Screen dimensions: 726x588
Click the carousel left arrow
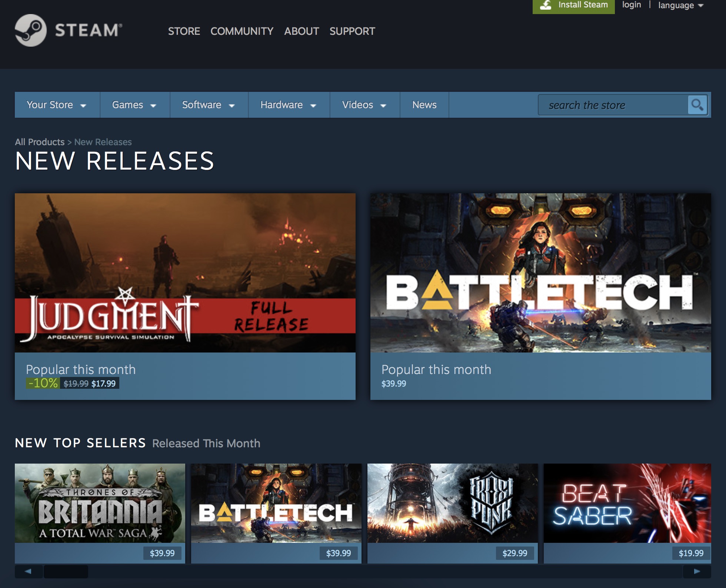click(x=28, y=571)
